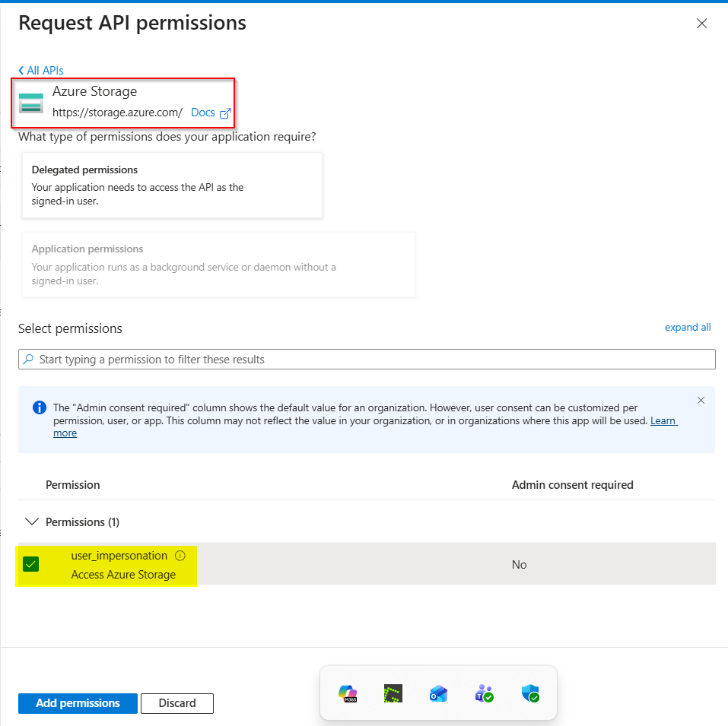Click the https://storage.azure.com/ URL text
Image resolution: width=728 pixels, height=726 pixels.
tap(117, 113)
